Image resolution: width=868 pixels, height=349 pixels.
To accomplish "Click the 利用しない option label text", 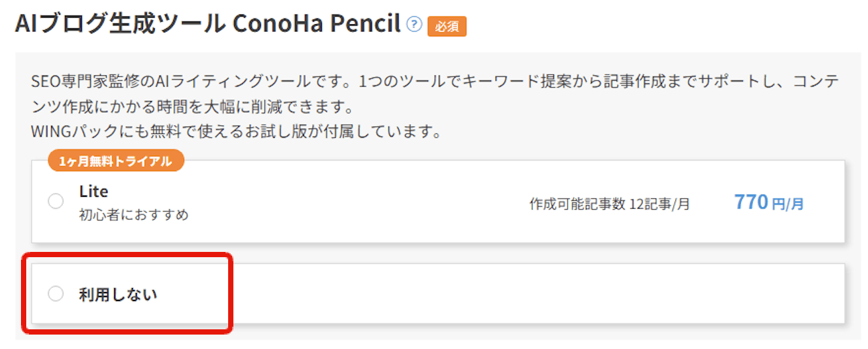I will [118, 295].
